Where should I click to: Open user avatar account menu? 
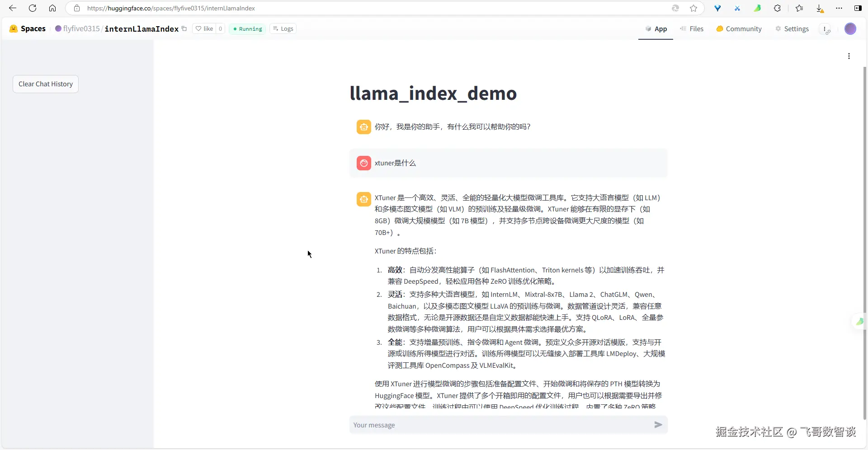(x=850, y=28)
